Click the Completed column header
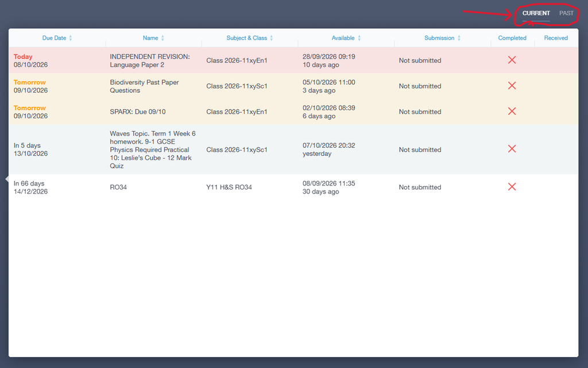The image size is (588, 368). pos(512,38)
